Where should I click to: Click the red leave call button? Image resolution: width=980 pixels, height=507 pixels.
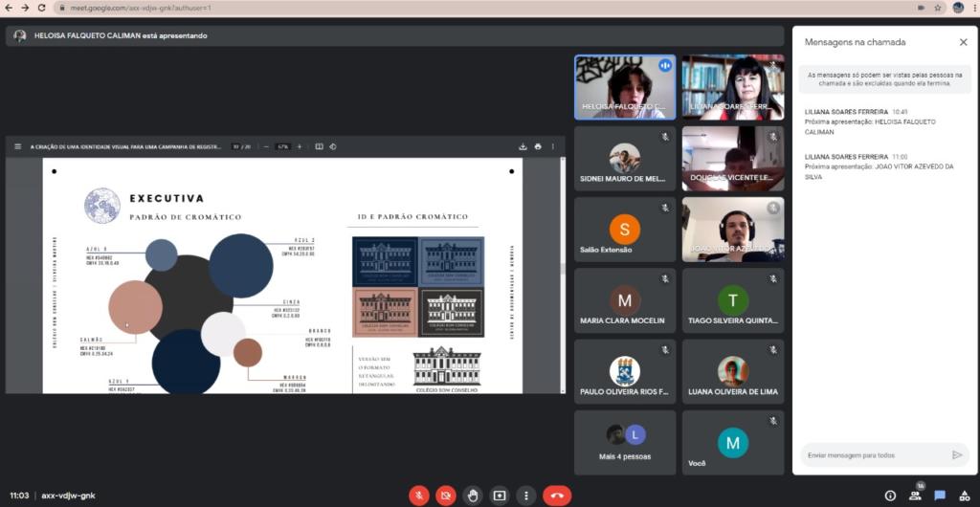[557, 496]
